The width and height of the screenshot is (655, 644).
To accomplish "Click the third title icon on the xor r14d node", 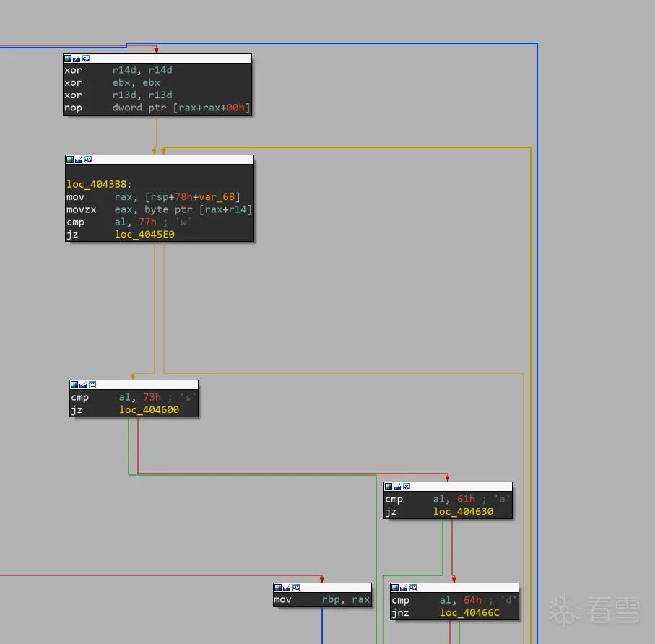I will (x=86, y=58).
